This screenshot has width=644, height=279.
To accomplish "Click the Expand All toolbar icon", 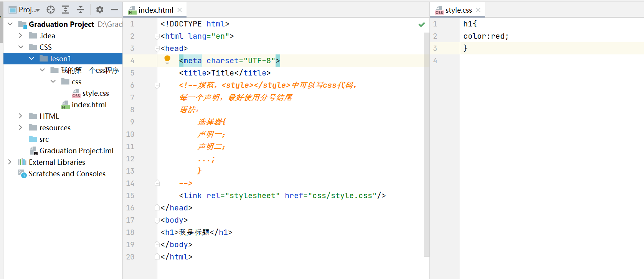I will tap(66, 10).
